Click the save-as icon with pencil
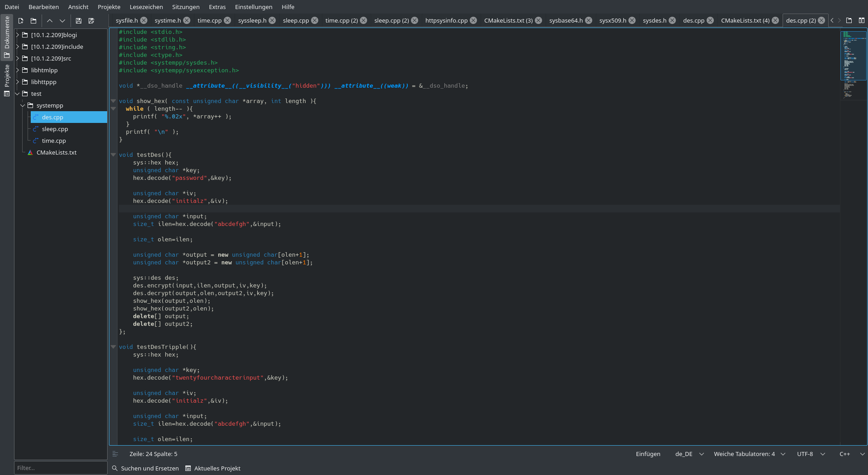 (91, 21)
